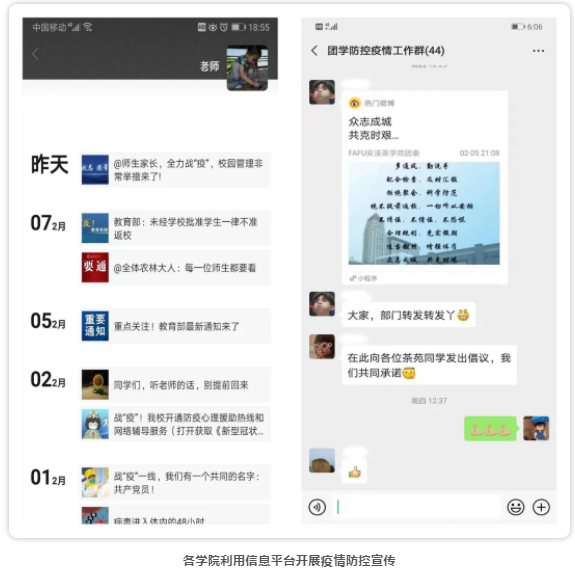Image resolution: width=575 pixels, height=574 pixels.
Task: Tap the sender avatar beside 大家，部门转发转发
Action: click(322, 304)
